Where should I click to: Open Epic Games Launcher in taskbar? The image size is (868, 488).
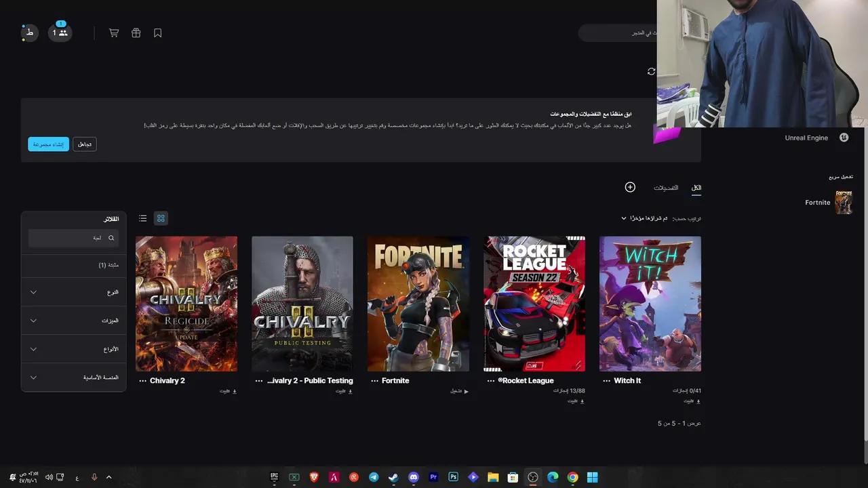tap(275, 477)
